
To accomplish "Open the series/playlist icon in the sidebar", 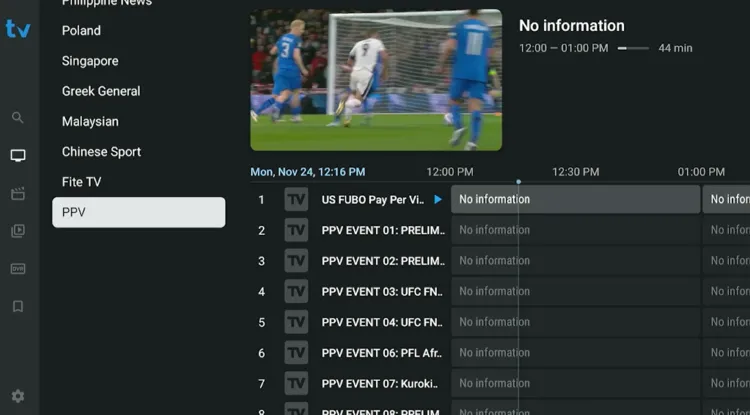I will coord(18,231).
